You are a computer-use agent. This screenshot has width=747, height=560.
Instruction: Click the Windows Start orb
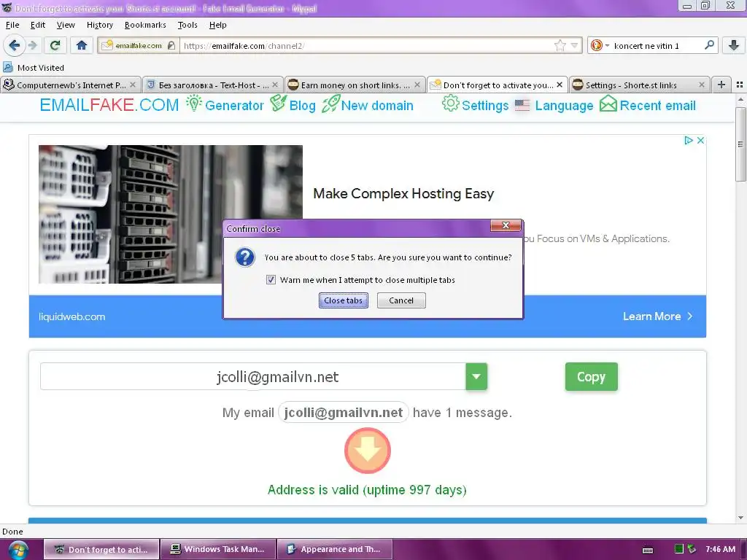coord(18,550)
